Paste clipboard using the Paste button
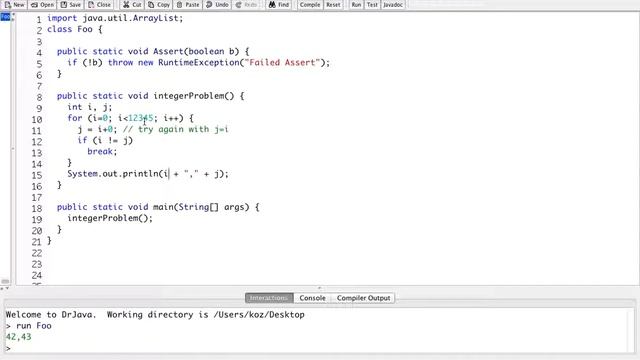This screenshot has height=360, width=640. tap(188, 4)
